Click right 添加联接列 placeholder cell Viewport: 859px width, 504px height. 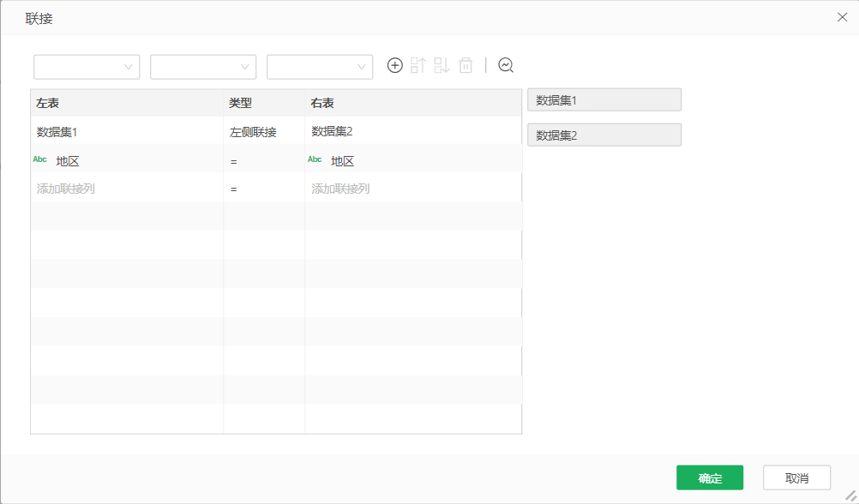tap(340, 189)
